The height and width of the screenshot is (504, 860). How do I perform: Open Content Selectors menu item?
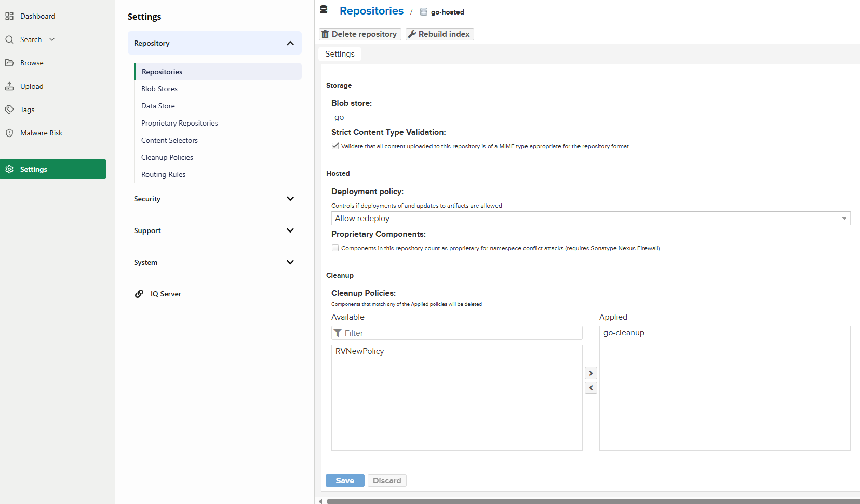coord(169,140)
